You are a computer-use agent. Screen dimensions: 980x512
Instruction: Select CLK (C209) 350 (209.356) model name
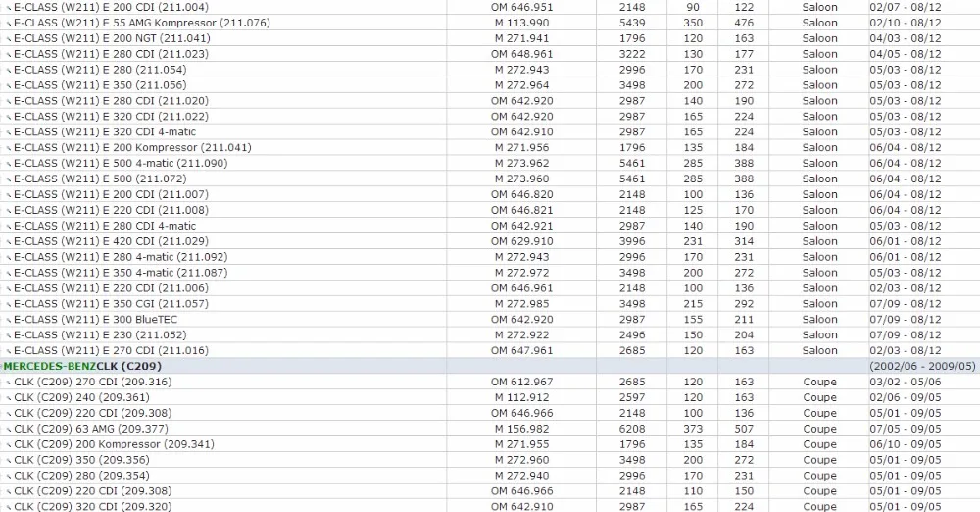[82, 460]
